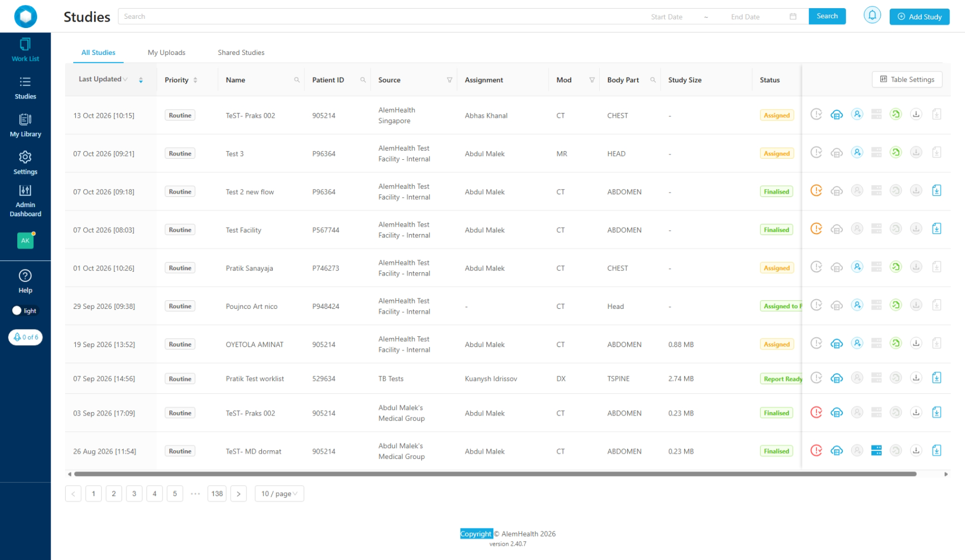
Task: Open Help in sidebar
Action: [x=25, y=281]
